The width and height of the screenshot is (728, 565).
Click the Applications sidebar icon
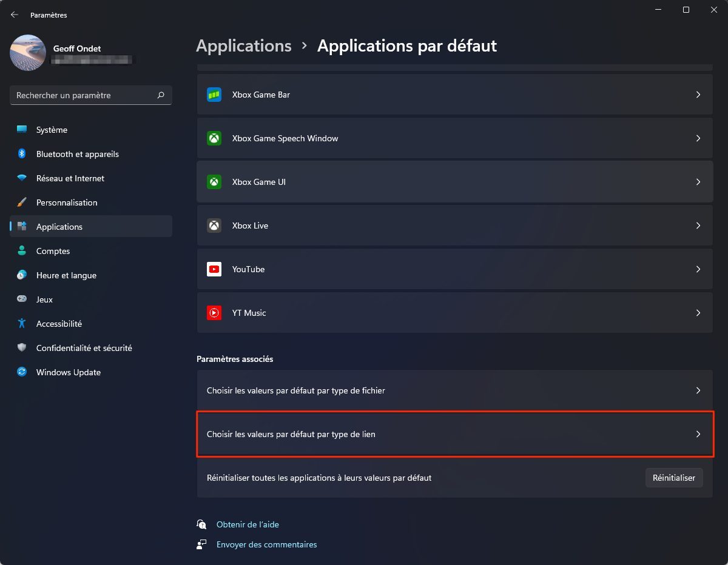pyautogui.click(x=22, y=227)
